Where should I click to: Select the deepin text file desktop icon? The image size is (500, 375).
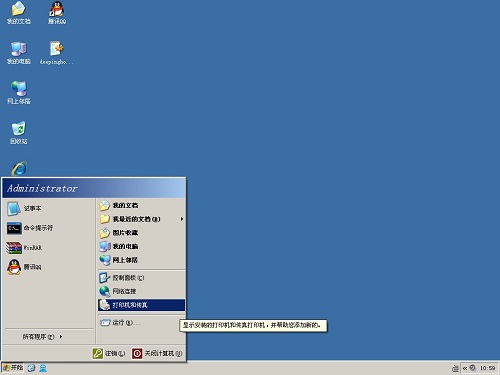(56, 53)
